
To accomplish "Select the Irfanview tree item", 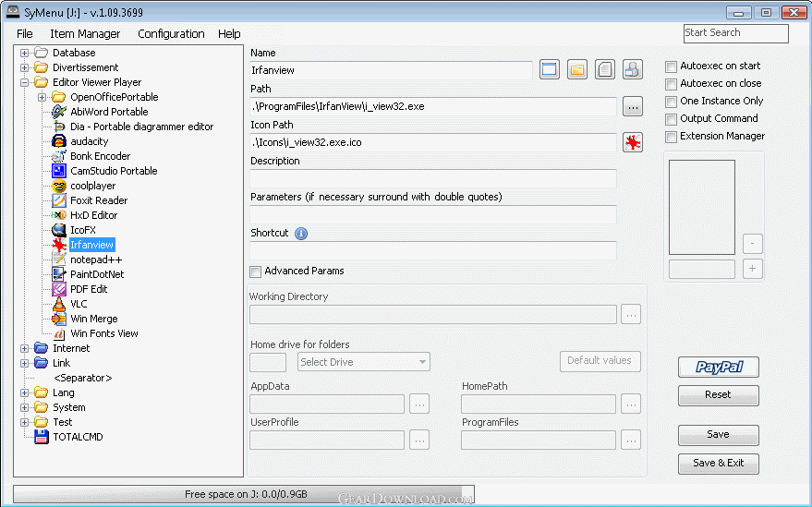I will pyautogui.click(x=91, y=245).
